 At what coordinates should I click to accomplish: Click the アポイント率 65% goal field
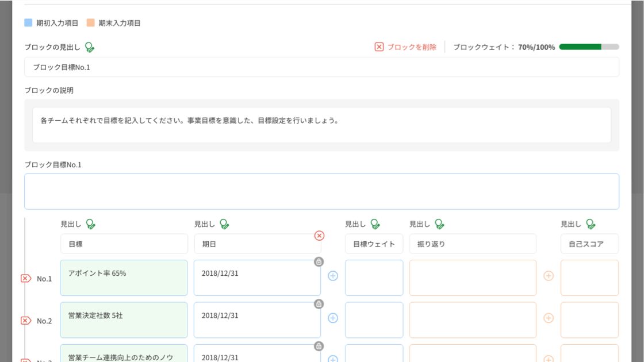tap(124, 278)
